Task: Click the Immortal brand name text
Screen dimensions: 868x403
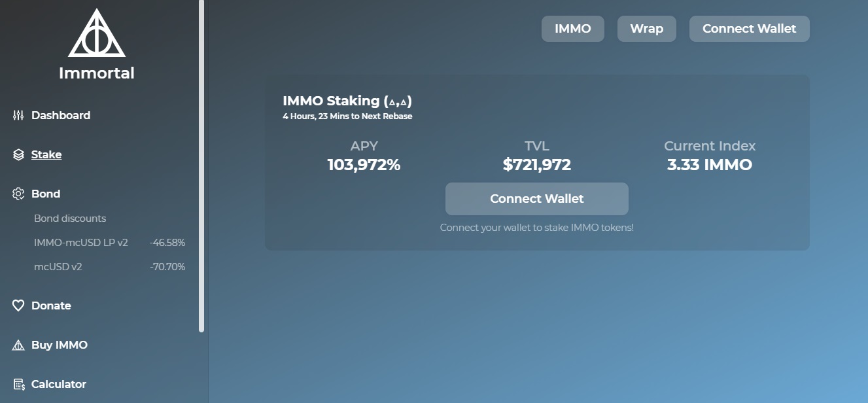Action: click(x=97, y=73)
